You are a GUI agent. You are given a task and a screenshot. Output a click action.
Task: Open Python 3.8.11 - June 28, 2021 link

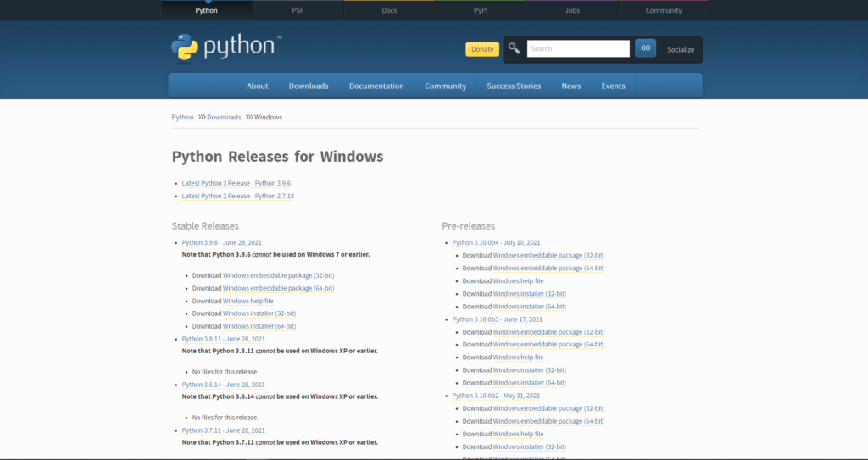pyautogui.click(x=224, y=339)
